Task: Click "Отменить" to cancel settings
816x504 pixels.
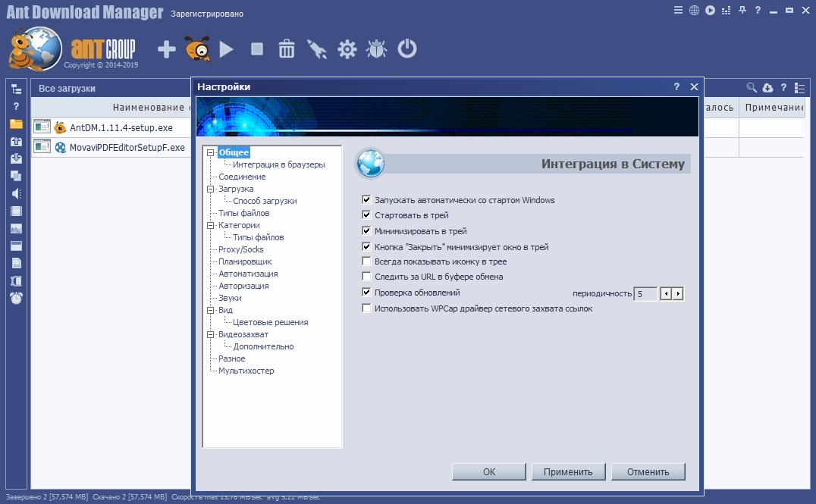Action: point(648,471)
